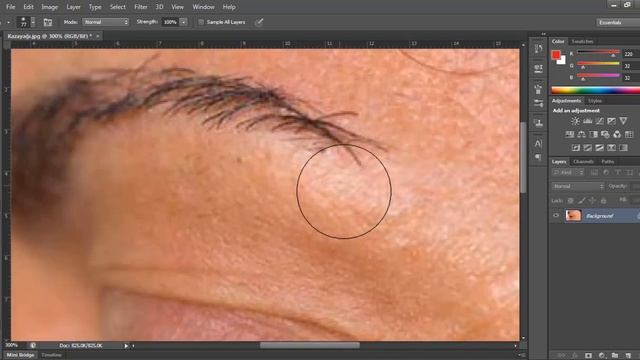The image size is (640, 360).
Task: Toggle lock position icon
Action: click(x=592, y=200)
